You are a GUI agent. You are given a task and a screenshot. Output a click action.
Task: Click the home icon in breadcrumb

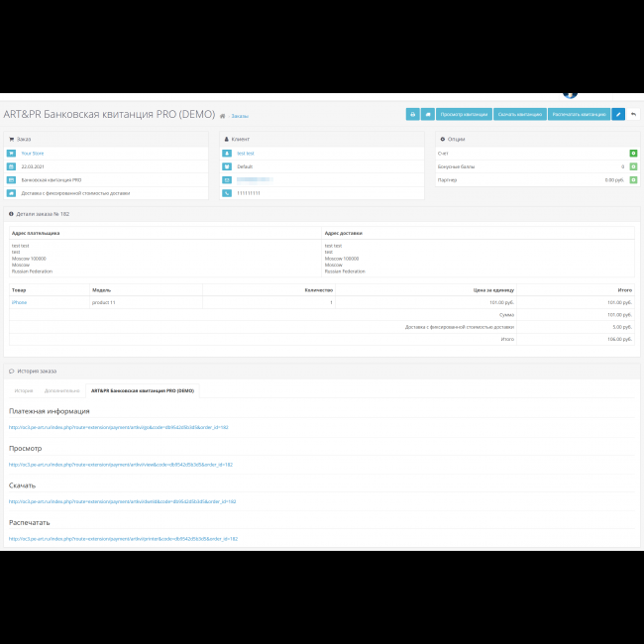(x=223, y=116)
